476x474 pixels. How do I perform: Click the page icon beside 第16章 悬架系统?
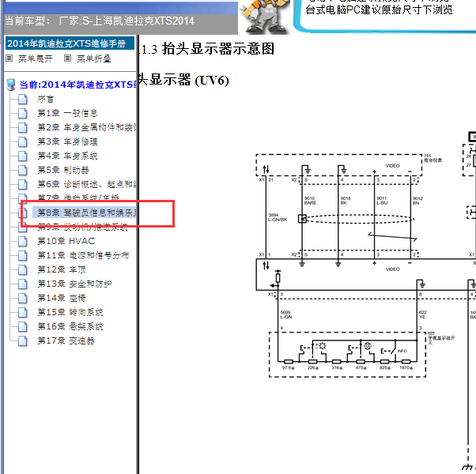[x=22, y=326]
